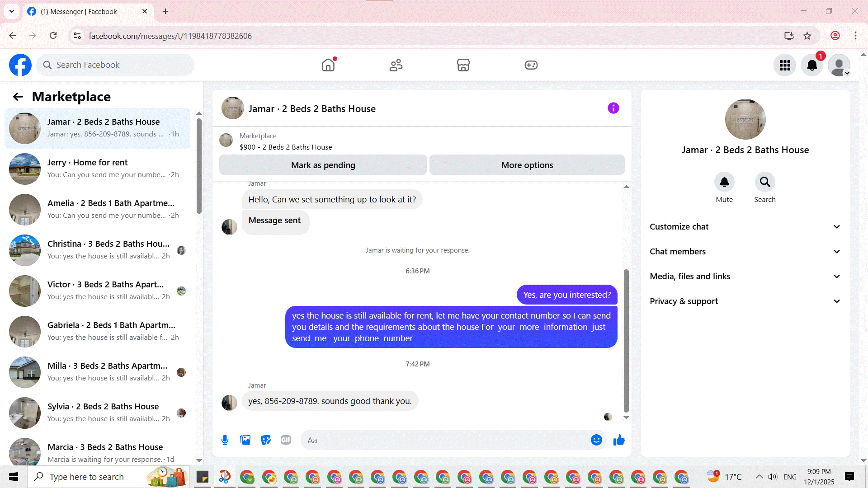Bookmark this page with the star
The width and height of the screenshot is (868, 488).
(x=807, y=36)
